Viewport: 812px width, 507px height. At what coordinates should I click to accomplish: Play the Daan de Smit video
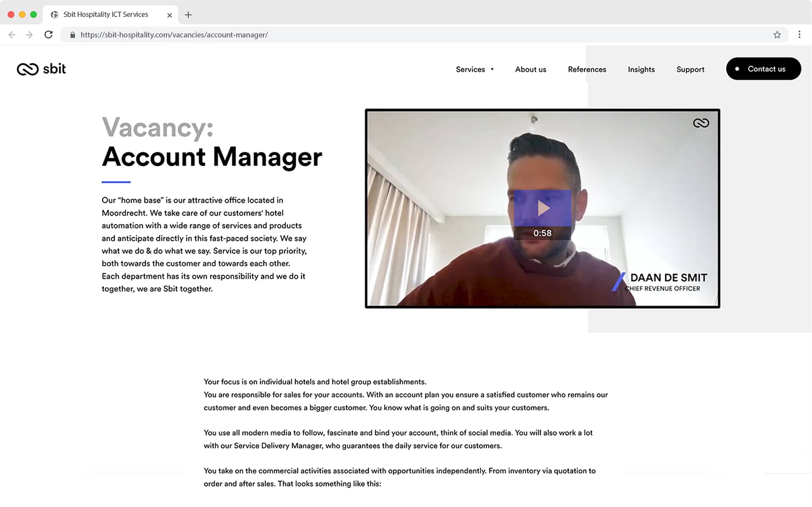click(543, 208)
